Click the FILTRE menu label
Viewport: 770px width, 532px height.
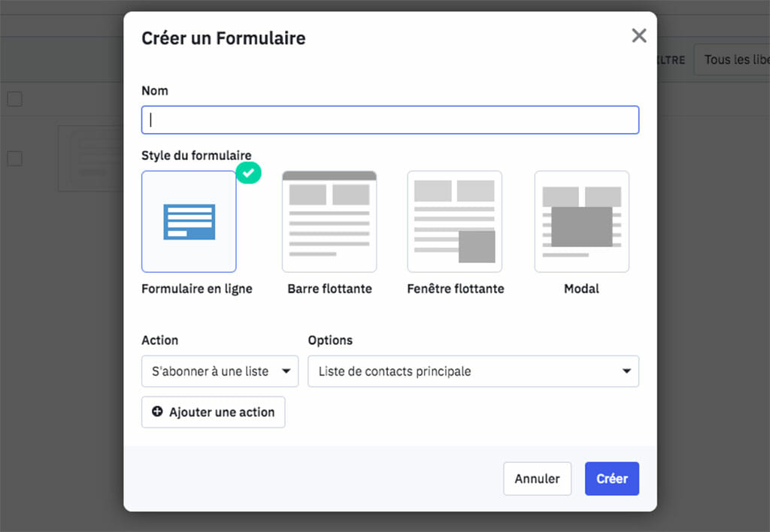[x=670, y=60]
